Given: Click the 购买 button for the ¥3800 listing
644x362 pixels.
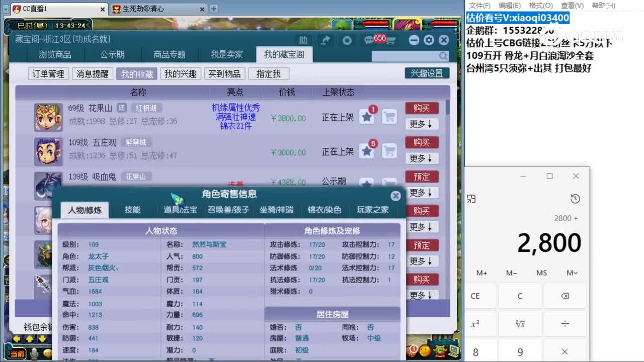Looking at the screenshot, I should pos(422,108).
